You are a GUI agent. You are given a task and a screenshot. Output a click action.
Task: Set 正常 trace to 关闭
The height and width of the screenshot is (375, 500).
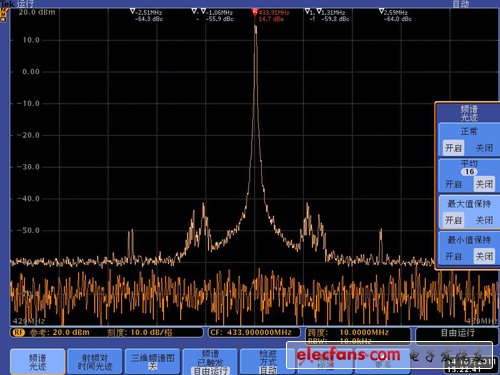coord(484,148)
